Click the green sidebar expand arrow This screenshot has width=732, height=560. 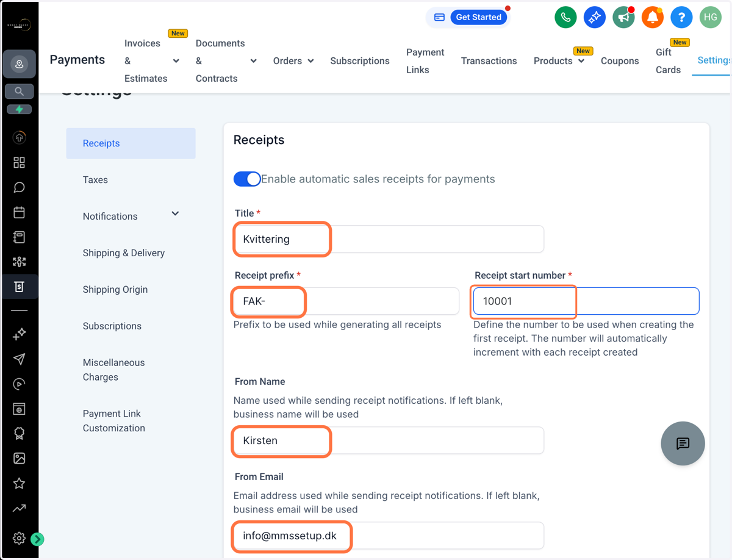pyautogui.click(x=37, y=539)
